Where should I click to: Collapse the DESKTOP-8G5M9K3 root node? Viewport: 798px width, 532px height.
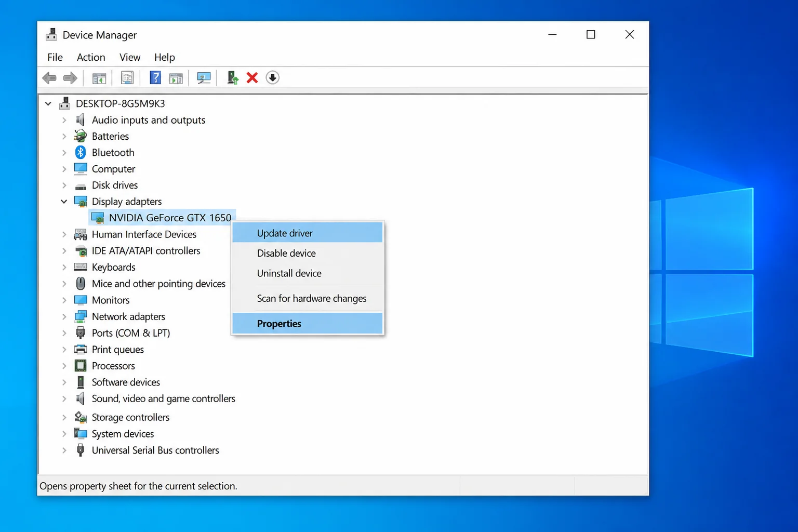pyautogui.click(x=48, y=103)
